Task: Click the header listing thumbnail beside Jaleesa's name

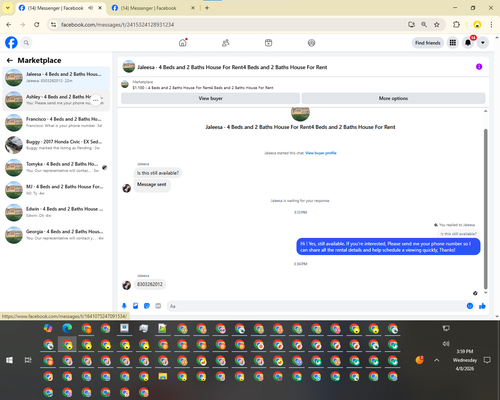Action: click(x=129, y=66)
